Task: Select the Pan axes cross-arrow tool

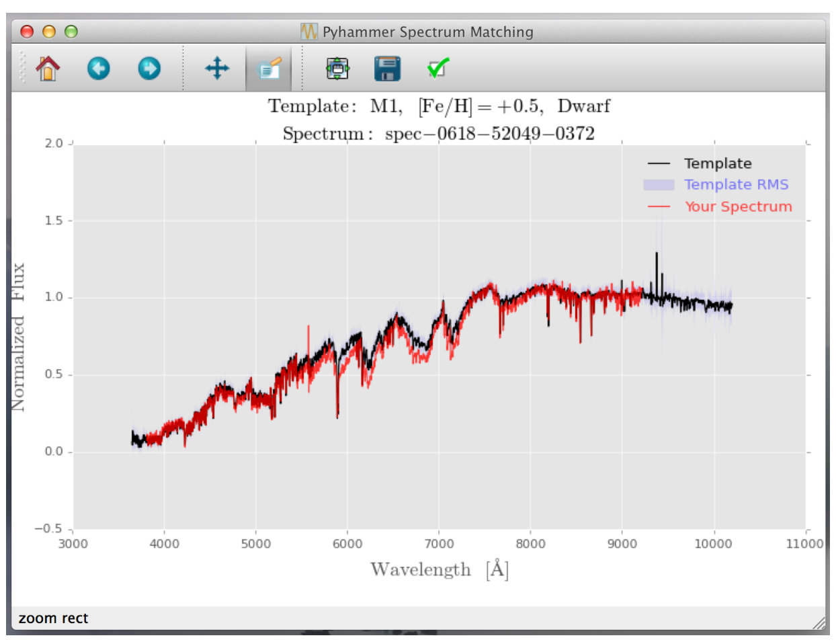Action: [216, 69]
